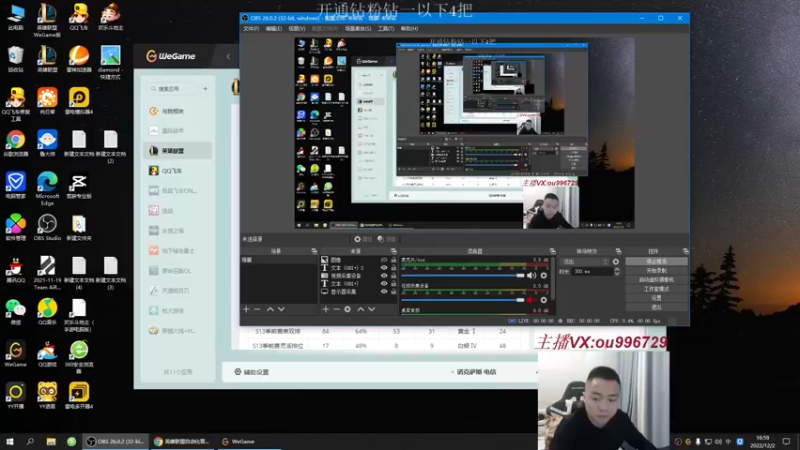Screen dimensions: 800x450
Task: Toggle visibility of 显示器采集 source
Action: [384, 292]
